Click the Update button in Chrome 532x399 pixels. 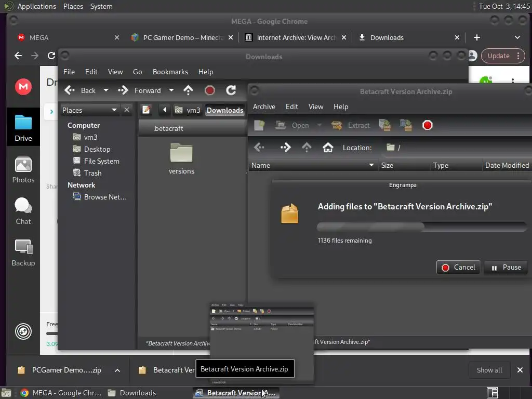tap(503, 56)
